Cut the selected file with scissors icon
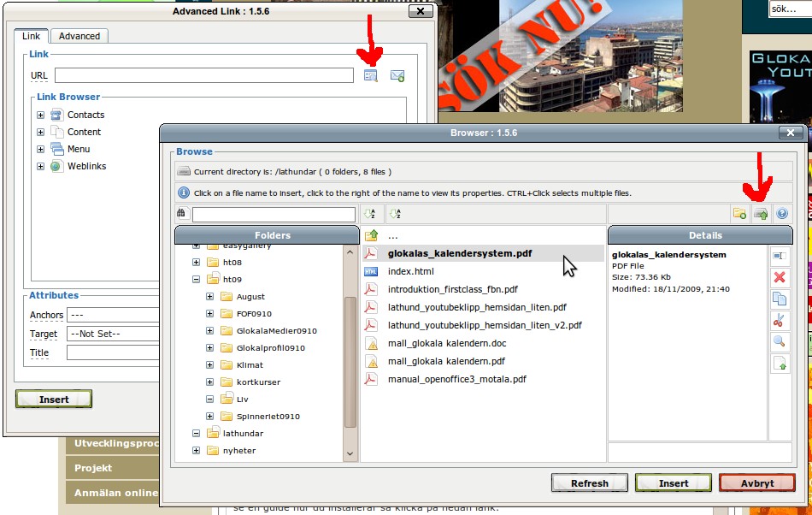 (779, 320)
